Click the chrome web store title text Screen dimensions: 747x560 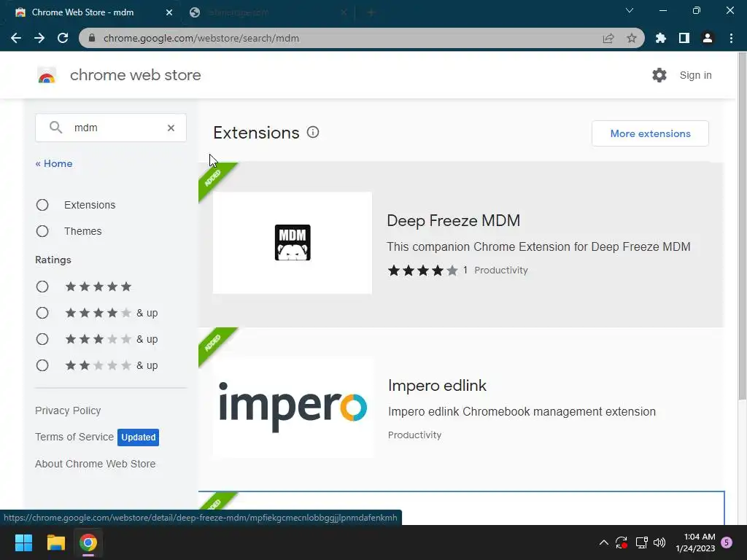pos(135,75)
